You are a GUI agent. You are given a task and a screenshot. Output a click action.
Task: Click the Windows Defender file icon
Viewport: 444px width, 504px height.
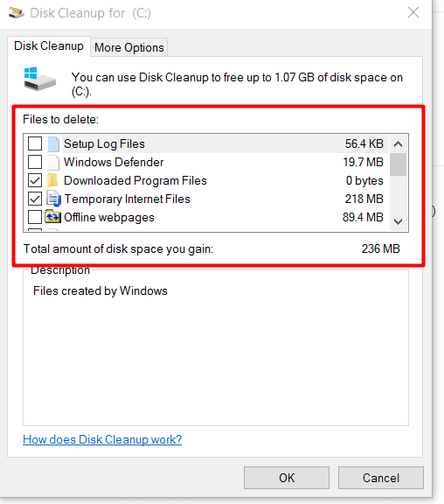[53, 163]
